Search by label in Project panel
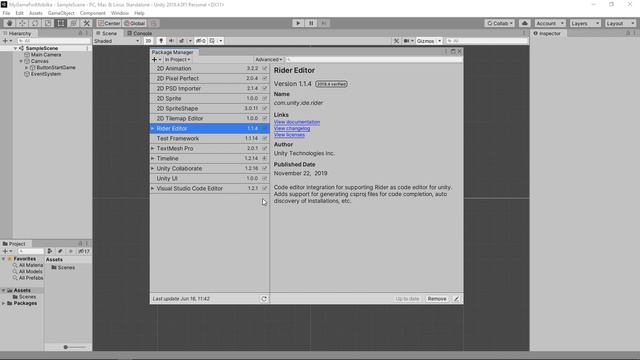The width and height of the screenshot is (640, 360). tap(60, 251)
